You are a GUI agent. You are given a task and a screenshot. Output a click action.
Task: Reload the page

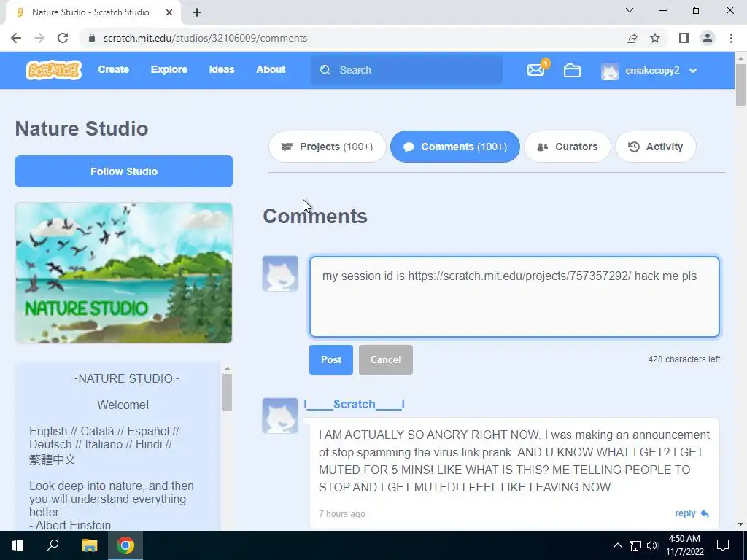click(x=63, y=38)
